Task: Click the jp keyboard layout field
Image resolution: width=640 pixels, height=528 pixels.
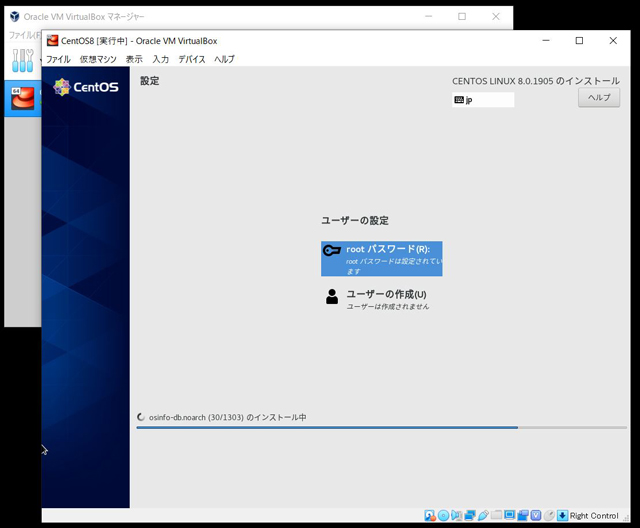Action: [x=483, y=100]
